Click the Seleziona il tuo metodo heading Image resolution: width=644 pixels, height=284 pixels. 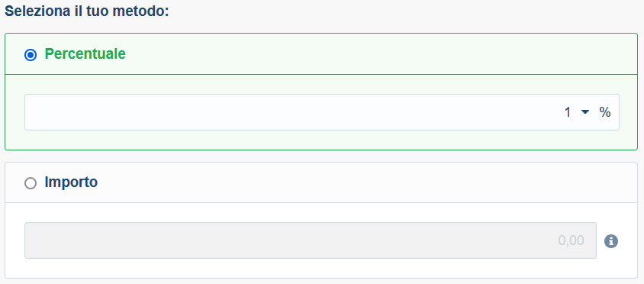(87, 11)
